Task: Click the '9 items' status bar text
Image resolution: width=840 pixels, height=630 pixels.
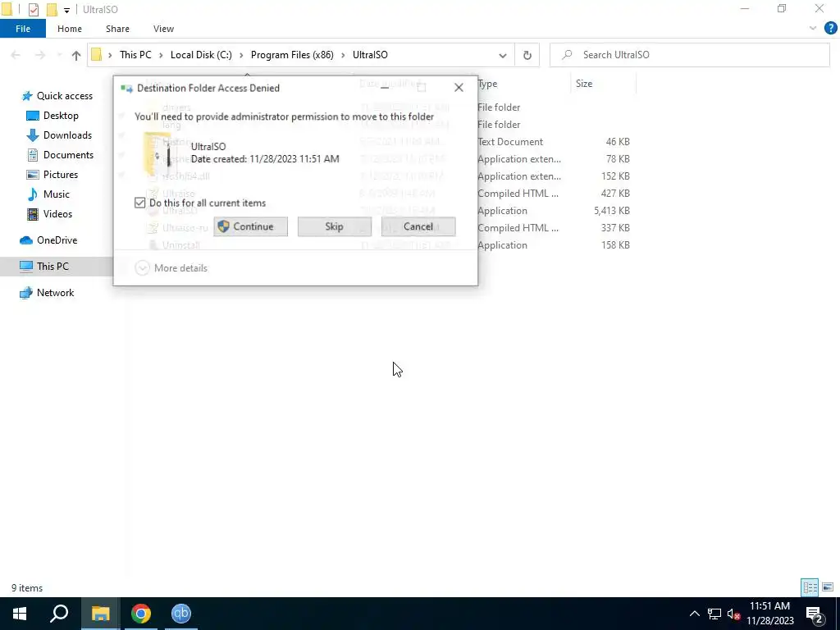Action: point(27,588)
